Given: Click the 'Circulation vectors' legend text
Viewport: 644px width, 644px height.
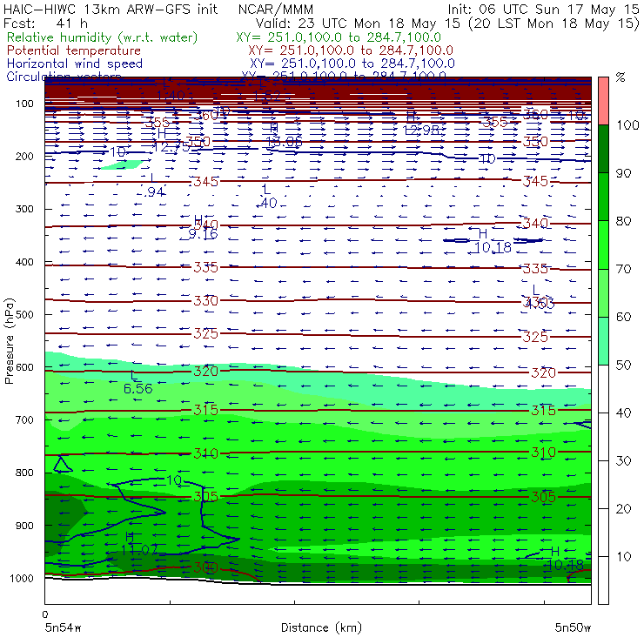Looking at the screenshot, I should [x=64, y=77].
